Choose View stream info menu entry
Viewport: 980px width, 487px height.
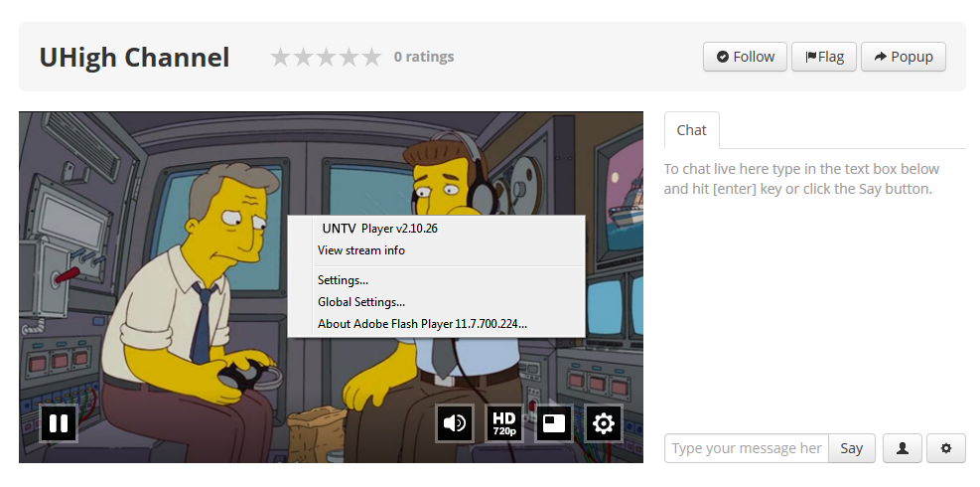click(436, 250)
